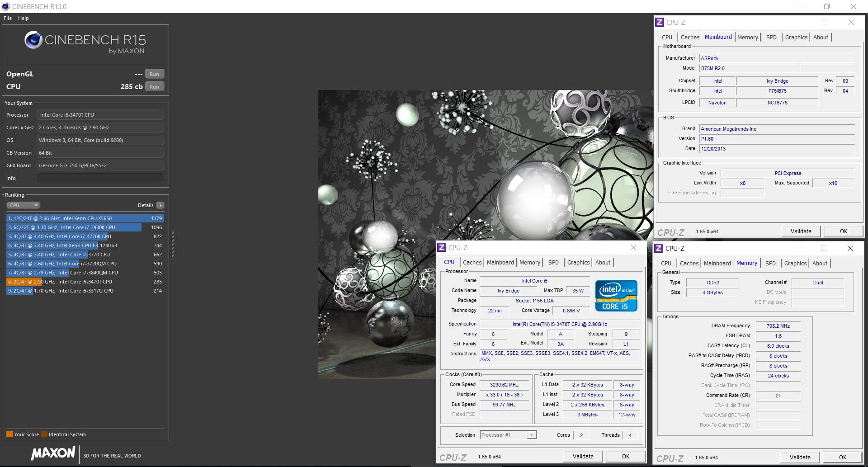The height and width of the screenshot is (467, 868).
Task: Click the Info input field
Action: (x=100, y=178)
